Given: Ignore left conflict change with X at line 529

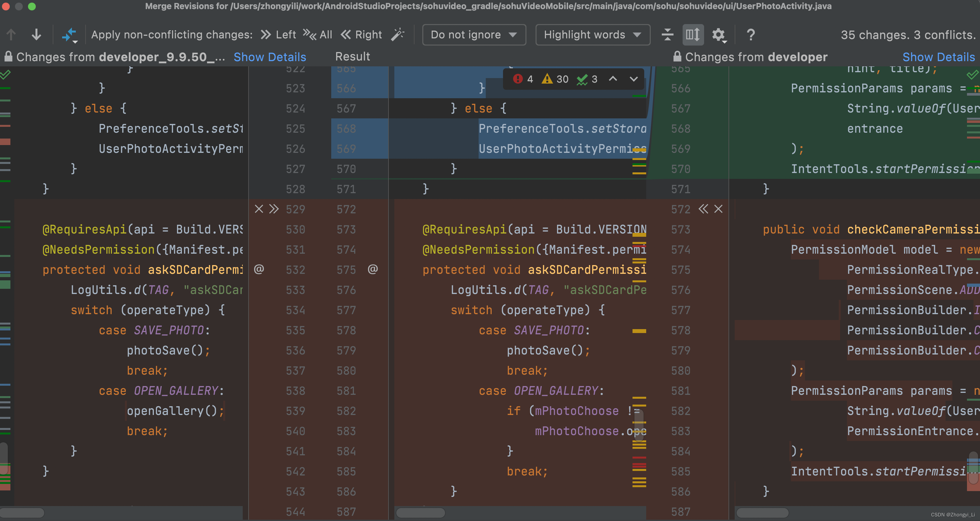Looking at the screenshot, I should [259, 209].
